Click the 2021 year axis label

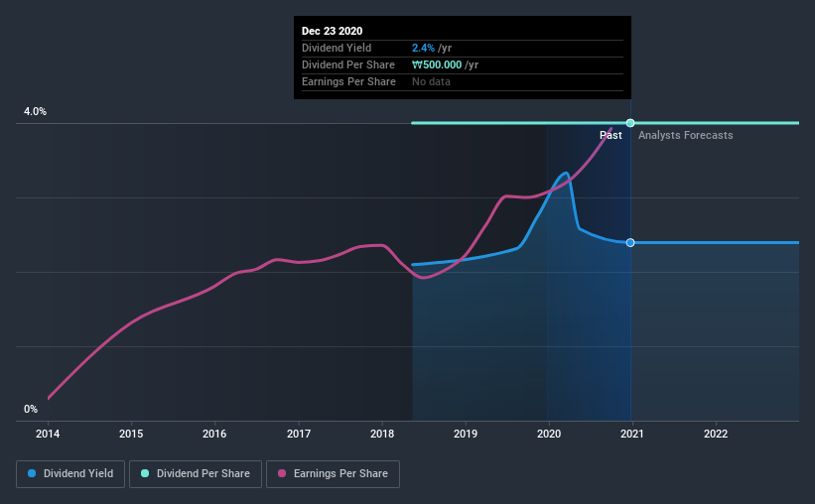coord(632,434)
